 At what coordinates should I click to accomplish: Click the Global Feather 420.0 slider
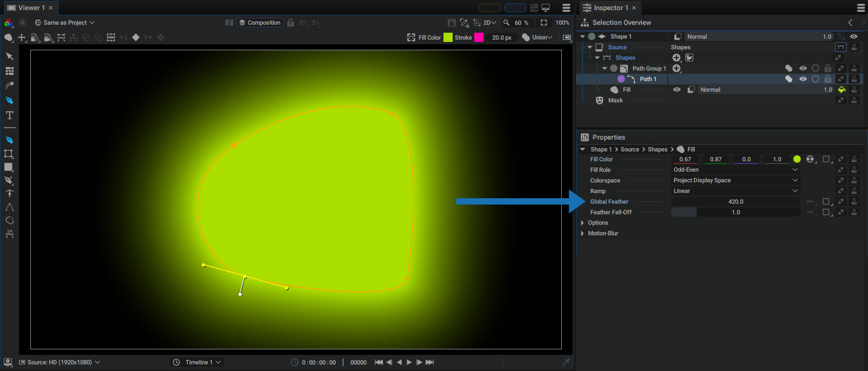pyautogui.click(x=735, y=201)
